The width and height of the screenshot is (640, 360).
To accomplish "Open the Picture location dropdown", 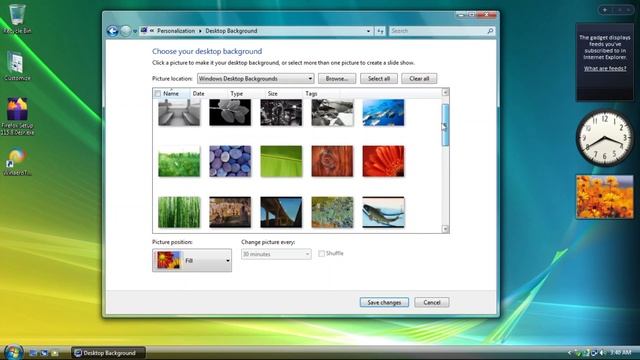I will click(256, 79).
